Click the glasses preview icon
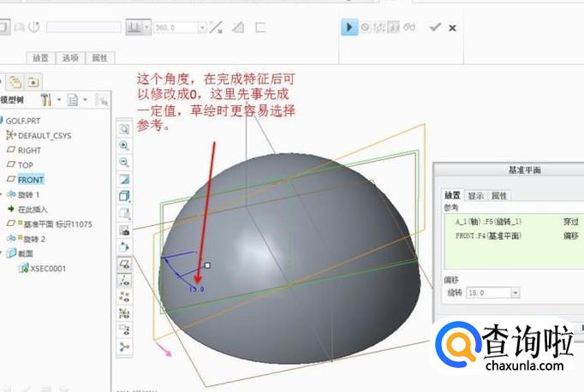Viewport: 584px width, 392px height. [409, 27]
